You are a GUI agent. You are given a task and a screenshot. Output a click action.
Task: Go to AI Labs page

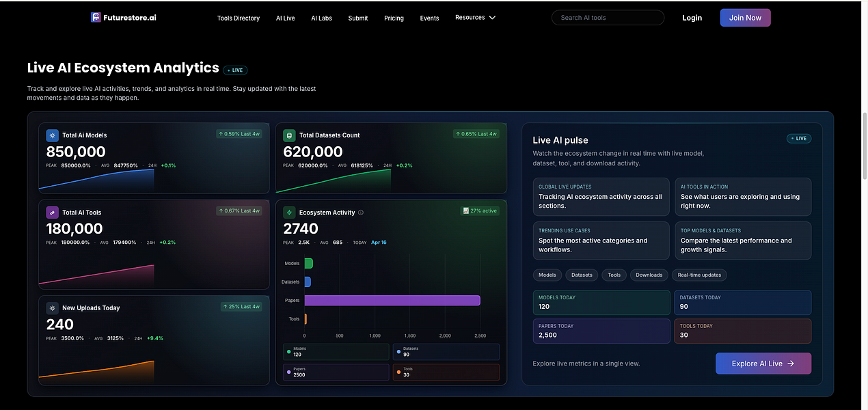(x=321, y=18)
